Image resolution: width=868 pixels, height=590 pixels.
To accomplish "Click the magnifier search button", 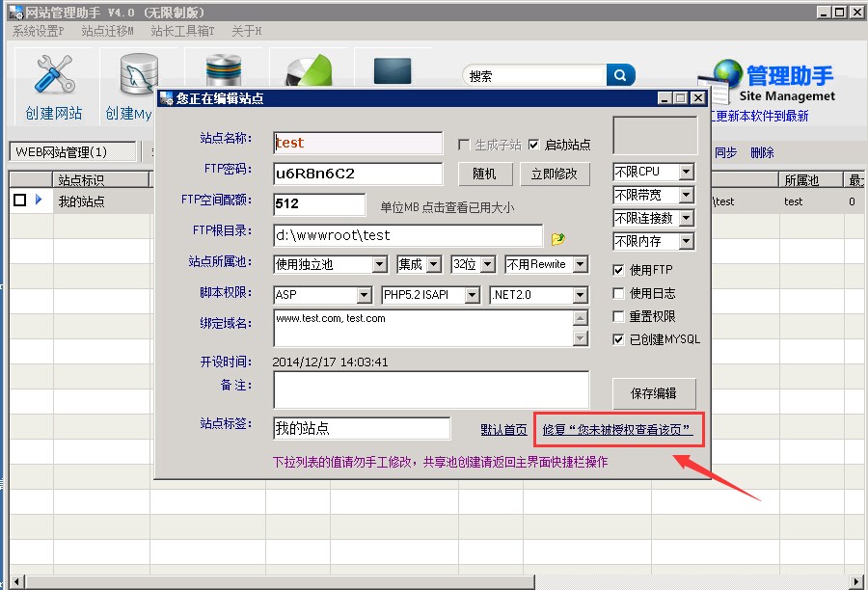I will pos(620,75).
